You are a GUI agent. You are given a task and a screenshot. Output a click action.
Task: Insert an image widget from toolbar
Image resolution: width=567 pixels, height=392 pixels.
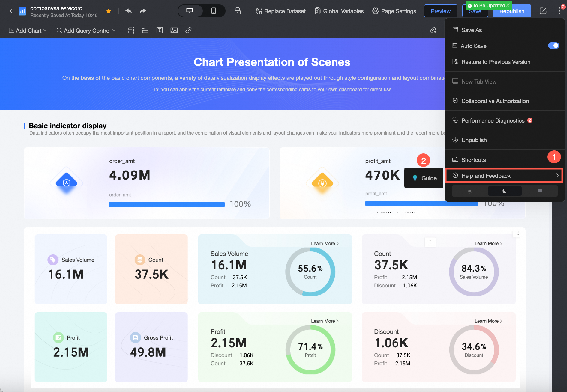point(174,30)
